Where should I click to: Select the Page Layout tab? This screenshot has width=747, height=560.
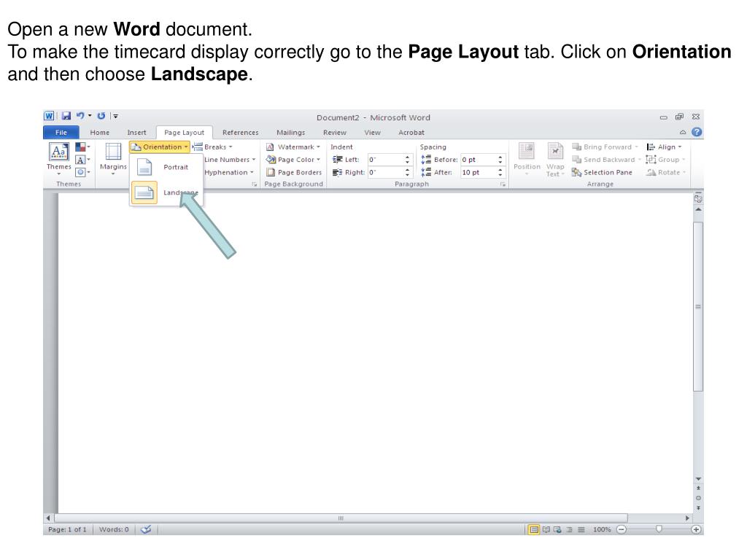[x=185, y=133]
